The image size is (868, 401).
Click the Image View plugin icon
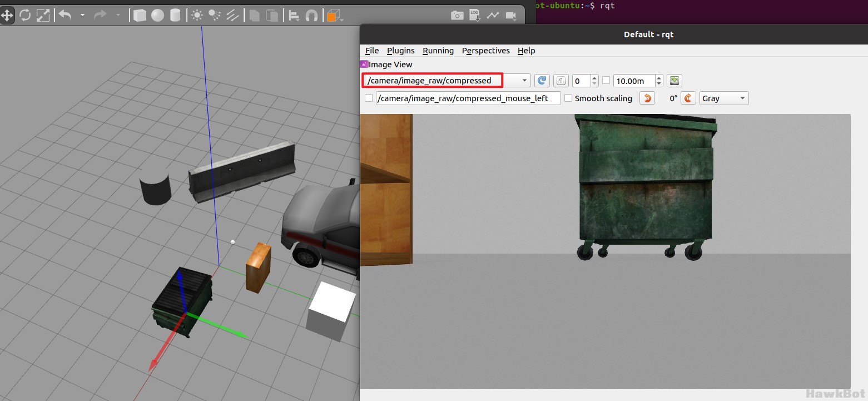pos(365,65)
